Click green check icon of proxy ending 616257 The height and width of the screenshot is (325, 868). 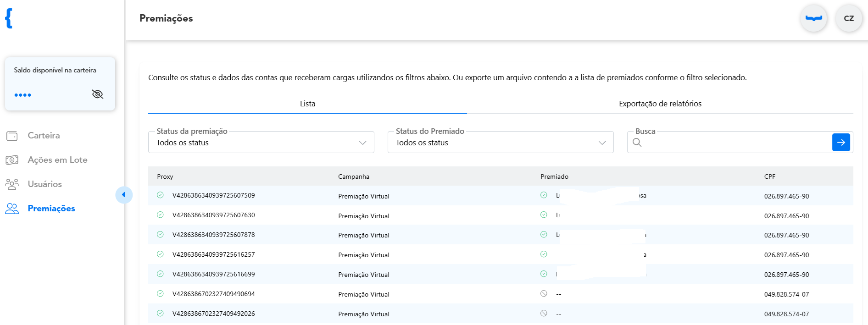(x=160, y=254)
